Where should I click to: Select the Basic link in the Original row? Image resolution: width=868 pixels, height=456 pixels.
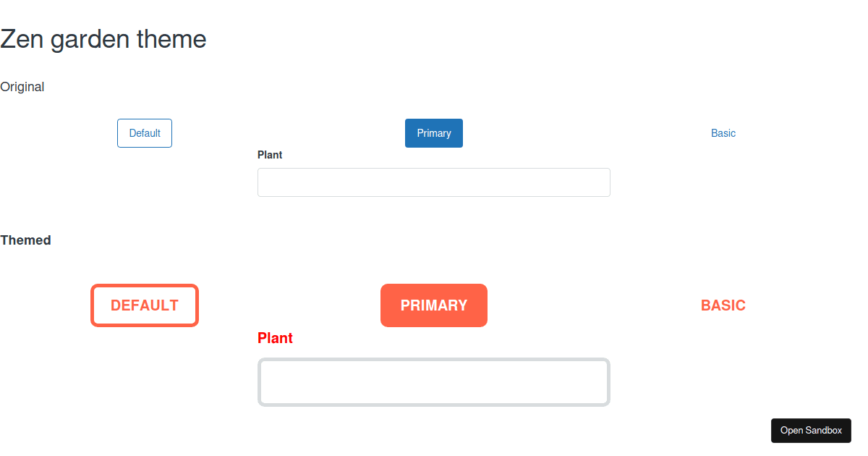723,132
